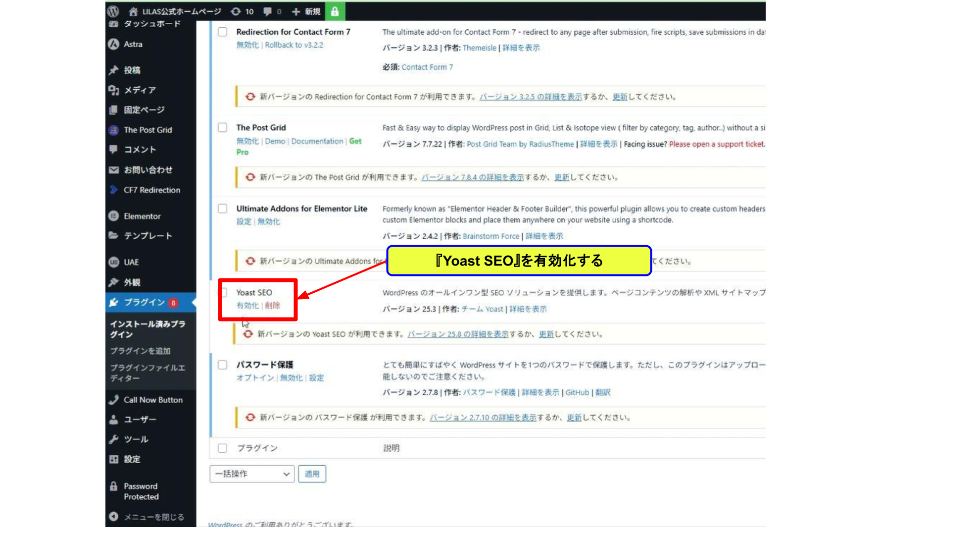The width and height of the screenshot is (980, 535).
Task: Click the 設定 settings icon in sidebar
Action: [x=114, y=459]
